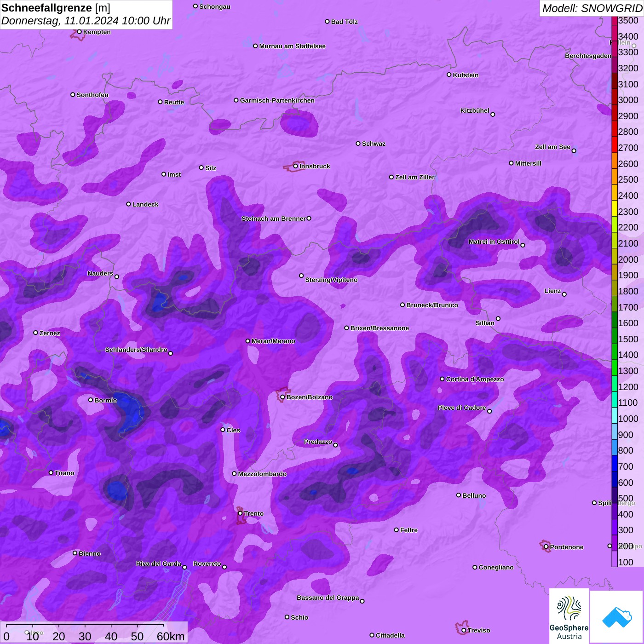Click the Bozen/Bolzano city marker

tap(282, 397)
